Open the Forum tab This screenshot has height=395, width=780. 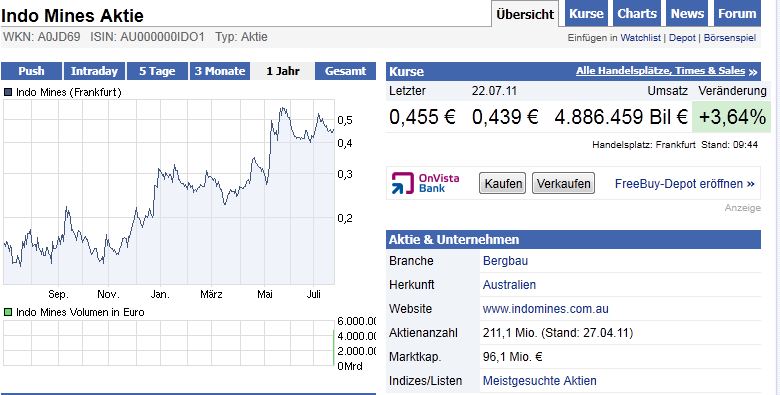[x=737, y=14]
